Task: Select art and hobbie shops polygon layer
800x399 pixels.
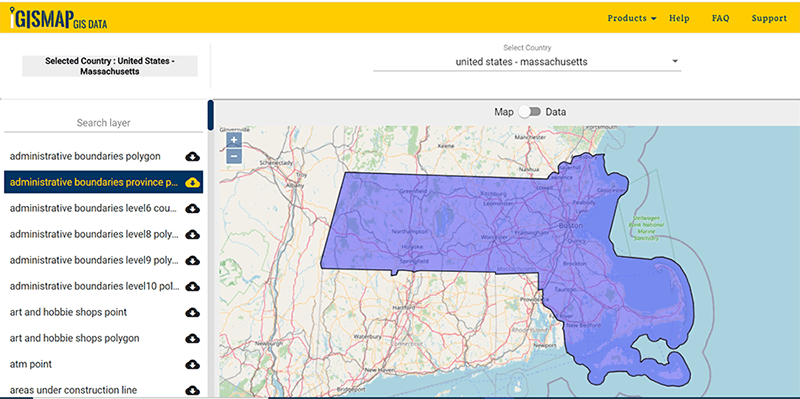Action: click(x=74, y=338)
